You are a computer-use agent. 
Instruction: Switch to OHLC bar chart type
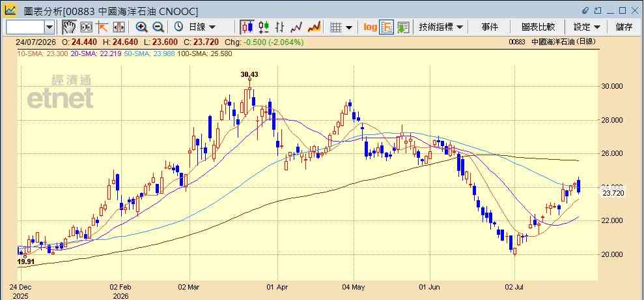(x=280, y=27)
